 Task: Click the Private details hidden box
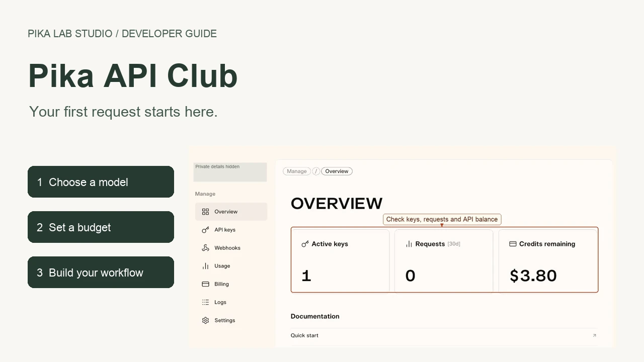[x=230, y=172]
